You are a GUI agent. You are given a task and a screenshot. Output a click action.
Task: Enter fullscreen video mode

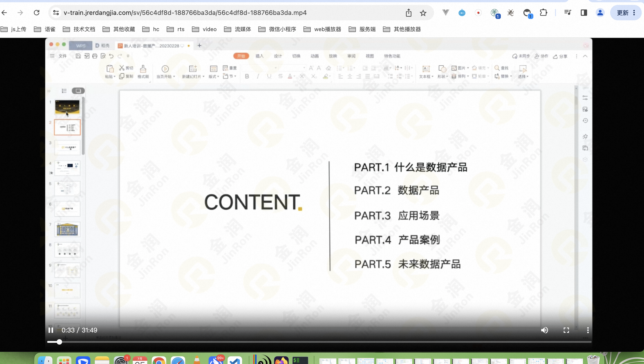click(x=566, y=330)
